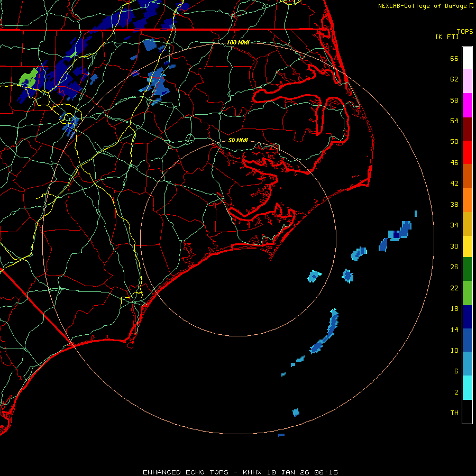The width and height of the screenshot is (476, 476).
Task: Click the cyan 2 kft legend swatch
Action: 467,387
